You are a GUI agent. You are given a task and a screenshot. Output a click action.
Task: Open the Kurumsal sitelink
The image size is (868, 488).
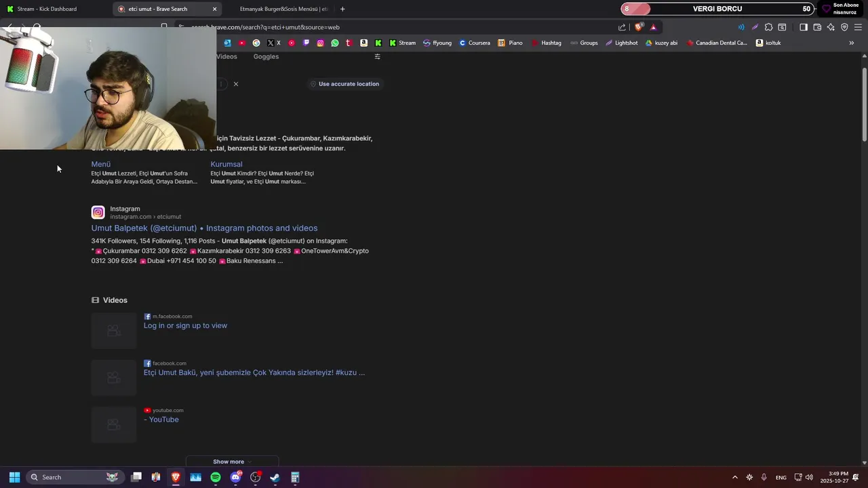pos(226,164)
